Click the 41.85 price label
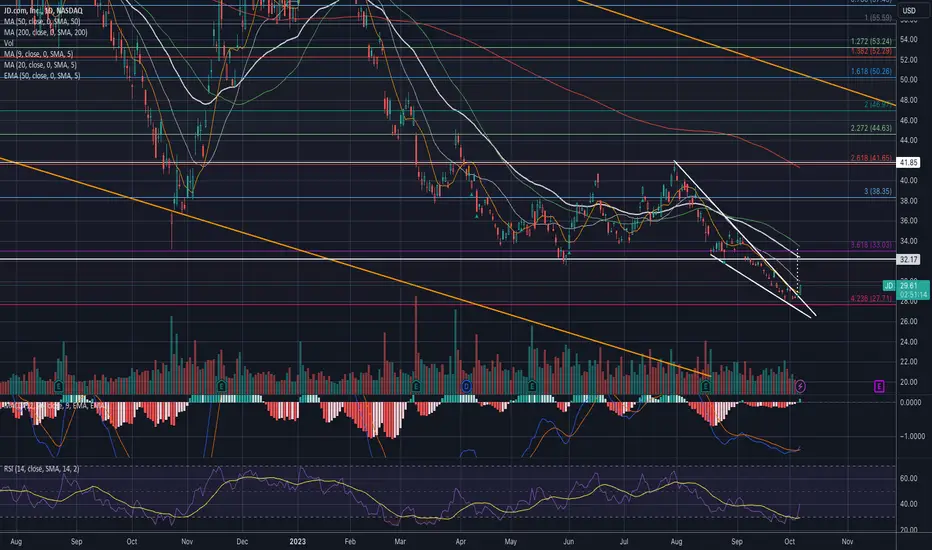This screenshot has width=932, height=550. 908,162
